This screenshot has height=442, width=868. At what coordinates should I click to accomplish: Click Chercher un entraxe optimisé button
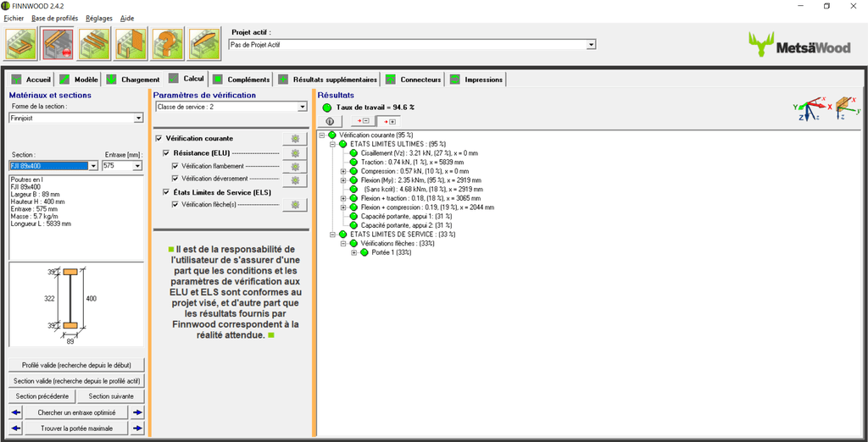[77, 412]
